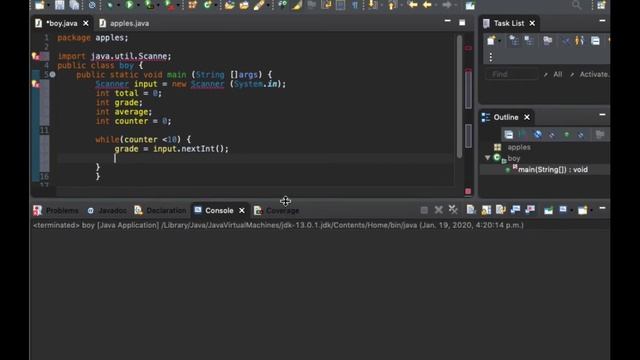This screenshot has height=360, width=640.
Task: Select the *boy.java editor tab
Action: point(62,23)
